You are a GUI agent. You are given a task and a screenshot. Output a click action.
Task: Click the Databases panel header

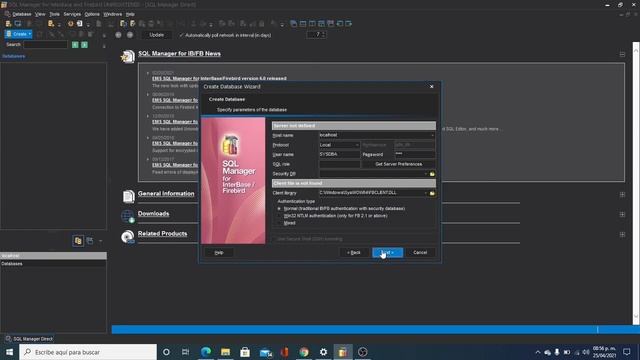[14, 56]
